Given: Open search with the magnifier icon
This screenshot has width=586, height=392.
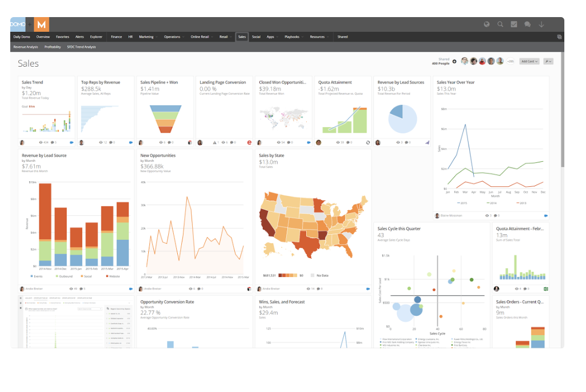Looking at the screenshot, I should (x=500, y=24).
